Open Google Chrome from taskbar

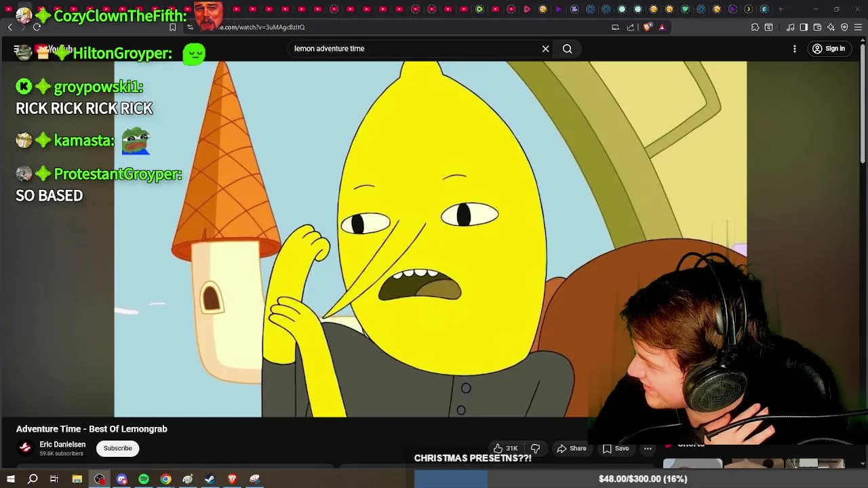click(x=165, y=479)
